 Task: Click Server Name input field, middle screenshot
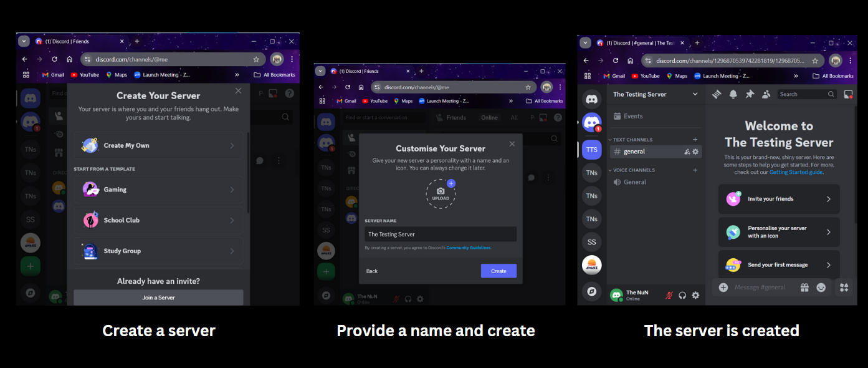441,234
